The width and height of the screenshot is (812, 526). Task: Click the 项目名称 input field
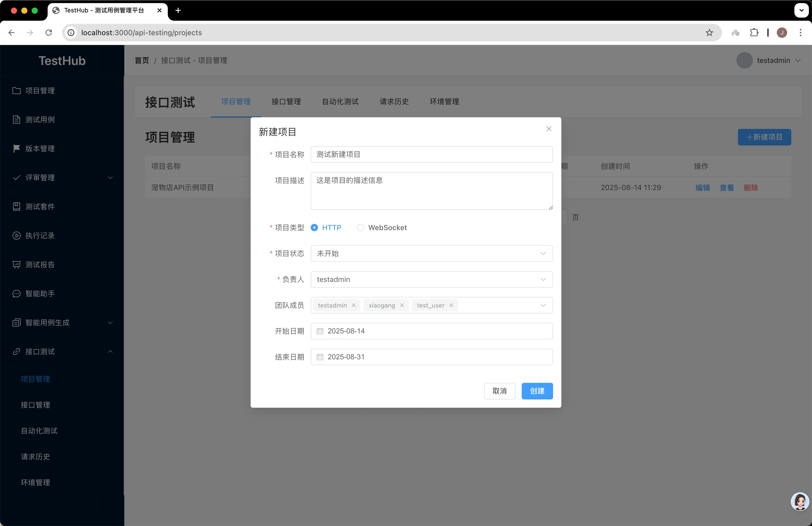431,155
